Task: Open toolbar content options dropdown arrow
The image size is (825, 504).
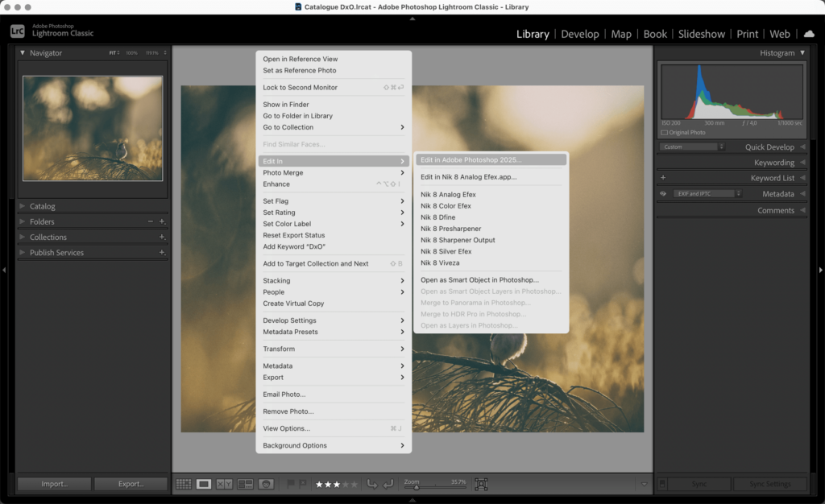Action: 644,484
